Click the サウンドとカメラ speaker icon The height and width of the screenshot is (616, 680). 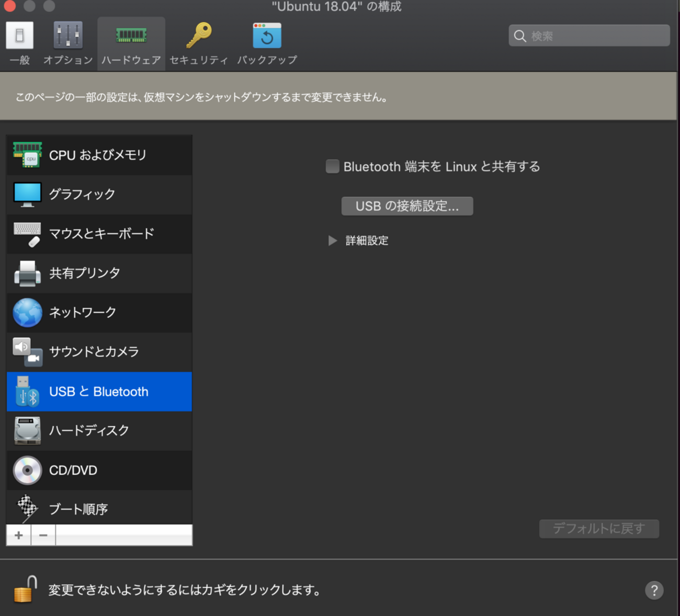27,352
